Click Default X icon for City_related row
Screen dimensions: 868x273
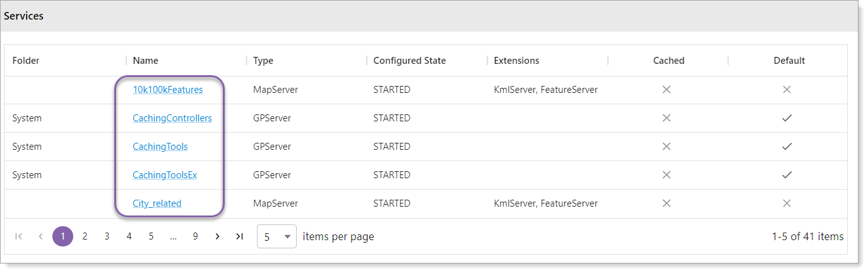pyautogui.click(x=787, y=203)
